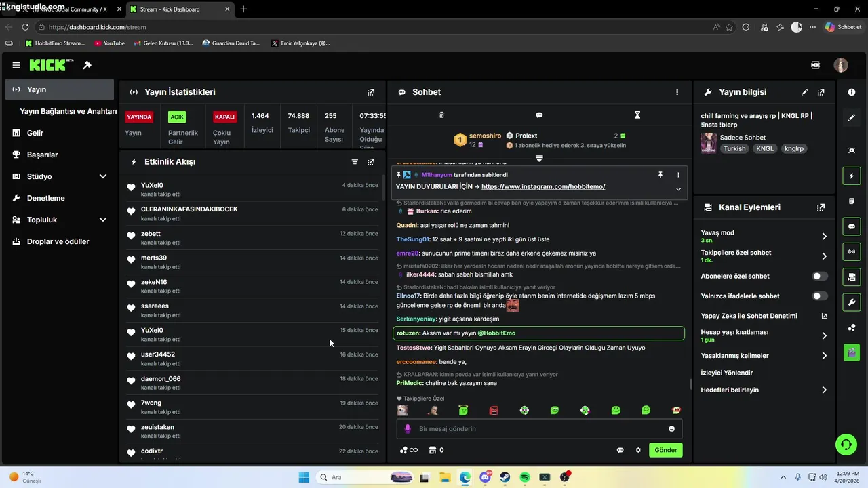Open Yavaş mod settings arrow
Screen dimensions: 868x488
point(824,237)
